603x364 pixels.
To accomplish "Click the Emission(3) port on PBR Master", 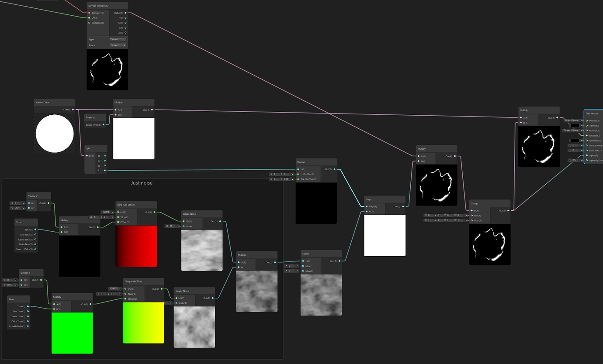I will 587,135.
